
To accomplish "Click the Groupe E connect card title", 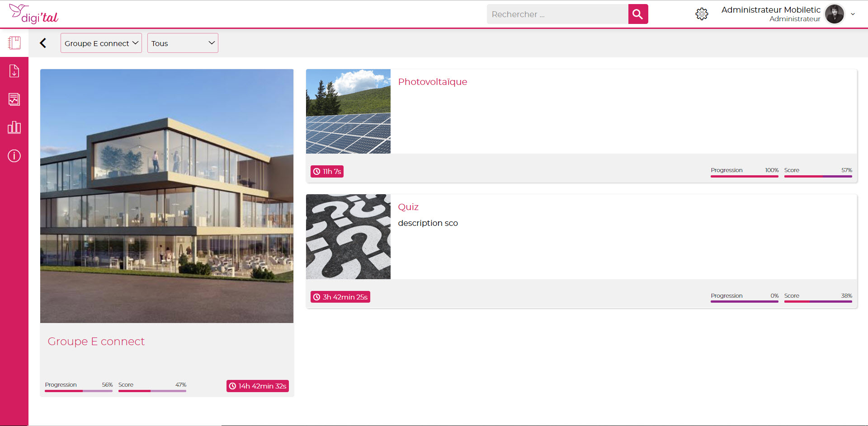I will click(x=96, y=342).
